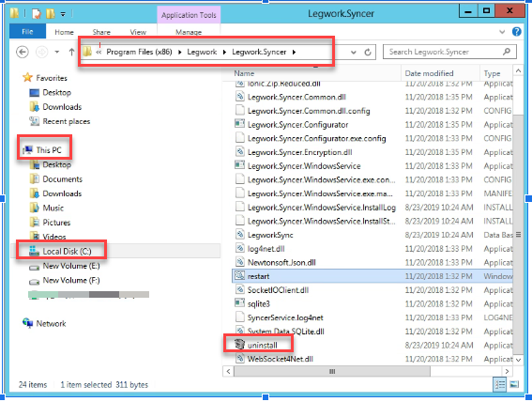Select the log4net.dll file icon
This screenshot has height=402, width=532.
[239, 248]
